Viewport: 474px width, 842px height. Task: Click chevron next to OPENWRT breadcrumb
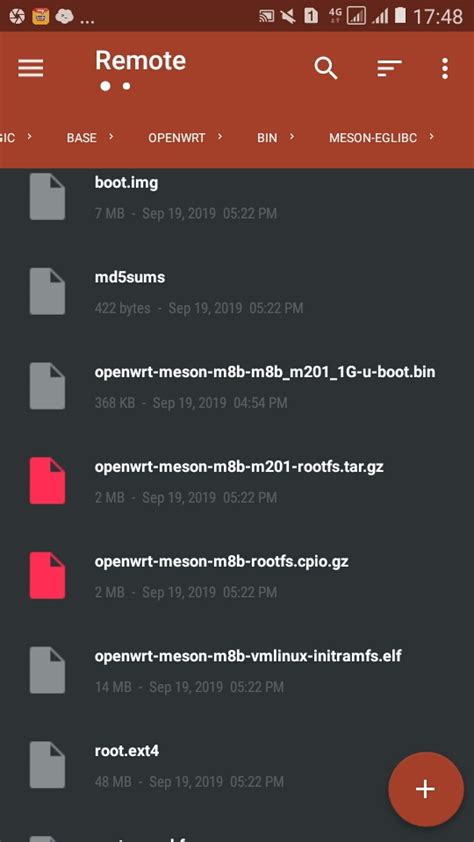(x=220, y=137)
